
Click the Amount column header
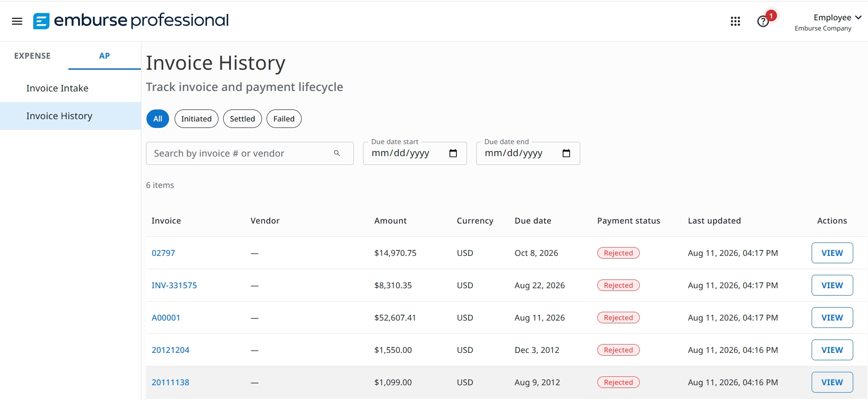[x=390, y=221]
